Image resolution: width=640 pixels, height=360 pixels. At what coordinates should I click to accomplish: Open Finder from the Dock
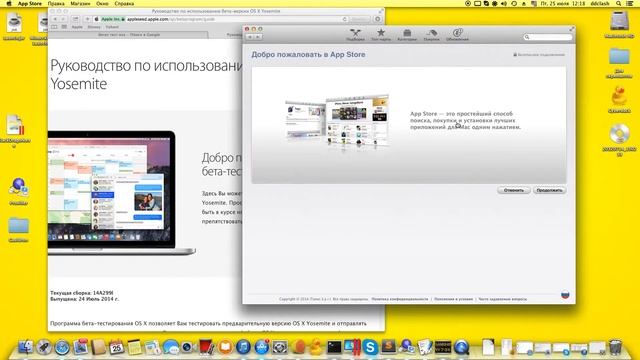pyautogui.click(x=26, y=347)
